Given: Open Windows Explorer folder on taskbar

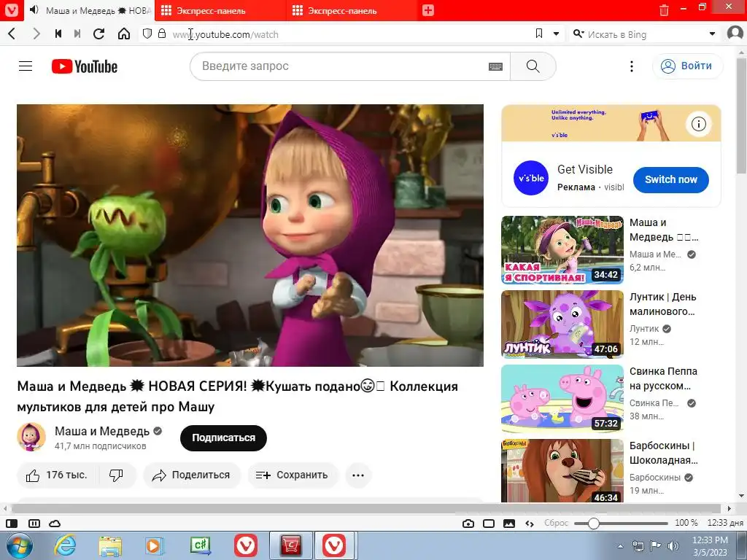Looking at the screenshot, I should pyautogui.click(x=110, y=545).
